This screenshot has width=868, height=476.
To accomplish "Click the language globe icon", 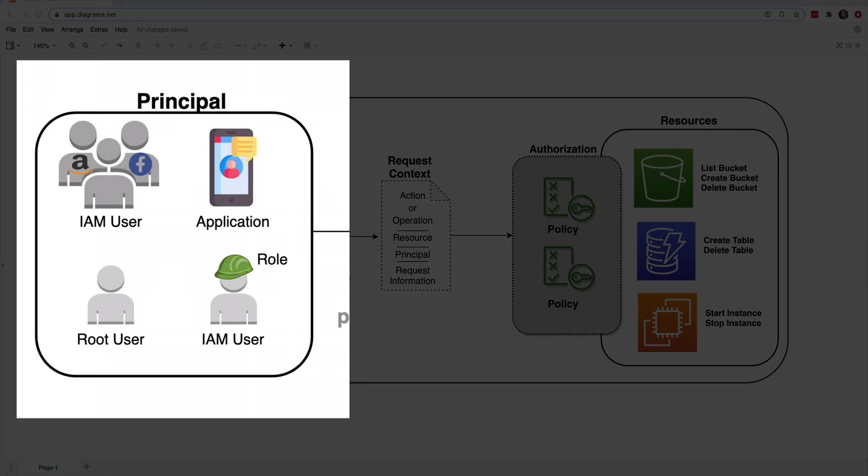I will [x=857, y=29].
